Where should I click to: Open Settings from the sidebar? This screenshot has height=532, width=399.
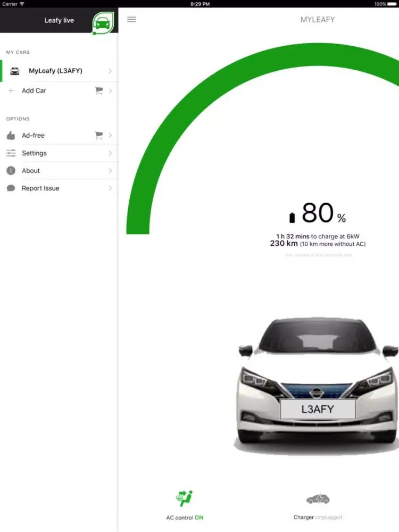pyautogui.click(x=59, y=153)
